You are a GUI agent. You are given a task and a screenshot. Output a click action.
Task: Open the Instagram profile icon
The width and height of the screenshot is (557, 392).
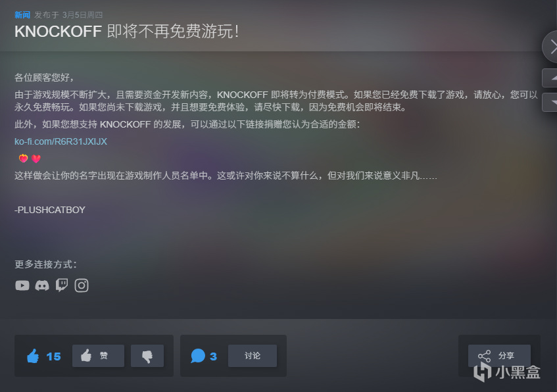pyautogui.click(x=82, y=285)
